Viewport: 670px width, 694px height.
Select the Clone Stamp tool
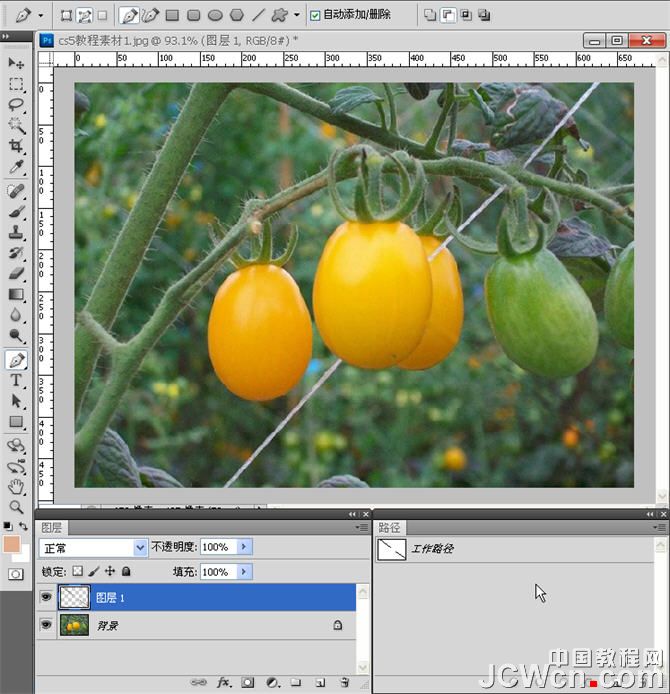point(16,232)
